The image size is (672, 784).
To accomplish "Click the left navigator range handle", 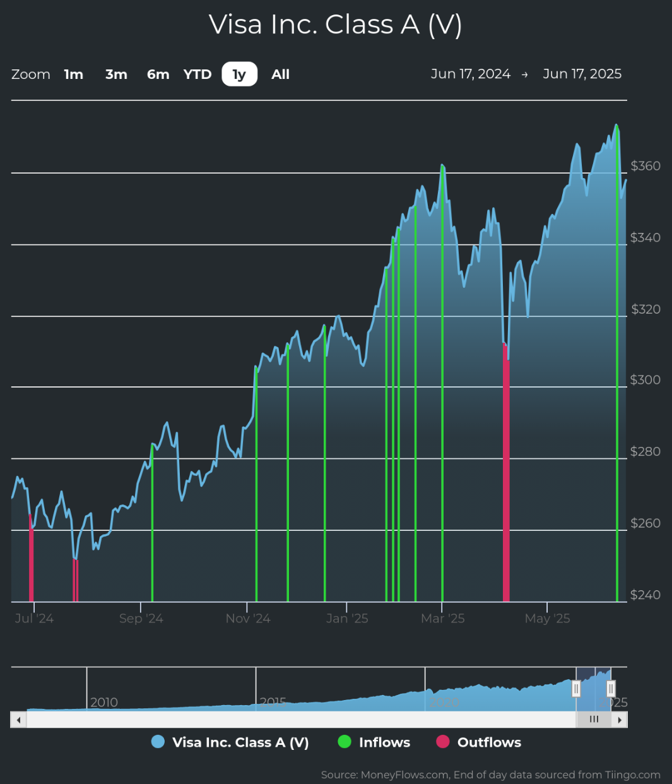I will (x=576, y=689).
